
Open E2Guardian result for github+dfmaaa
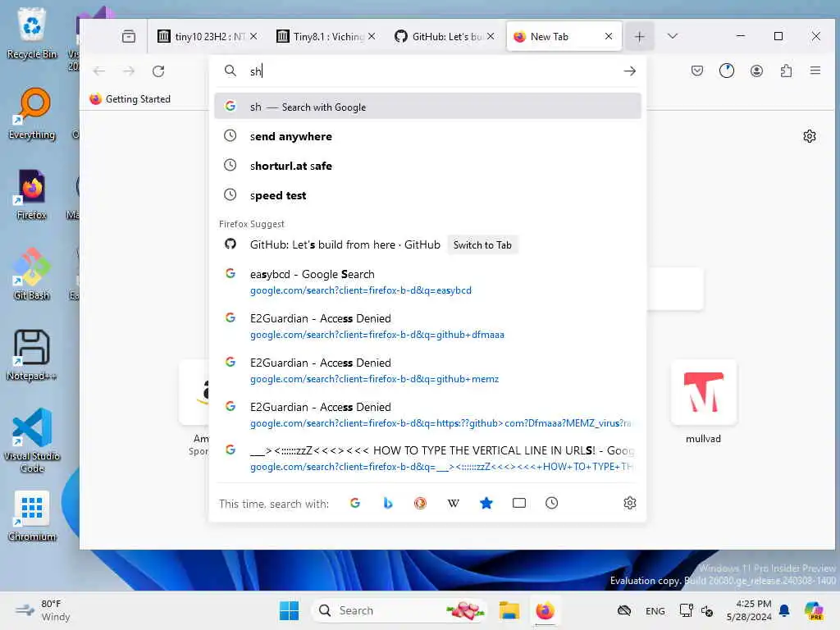point(427,326)
